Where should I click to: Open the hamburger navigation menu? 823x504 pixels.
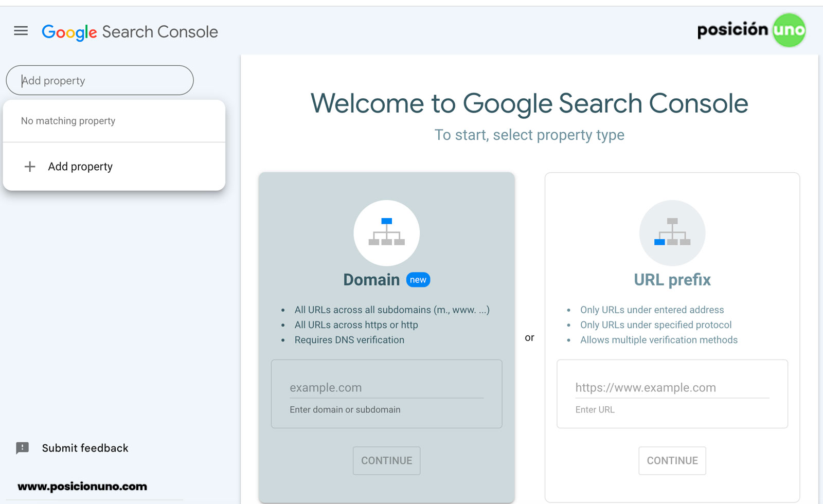[21, 31]
